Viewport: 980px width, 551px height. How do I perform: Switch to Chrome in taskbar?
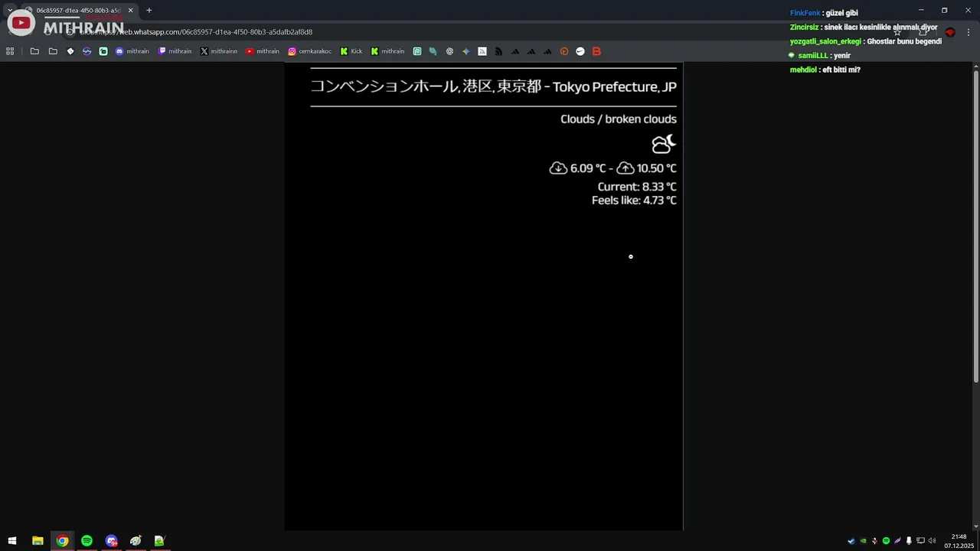(62, 541)
